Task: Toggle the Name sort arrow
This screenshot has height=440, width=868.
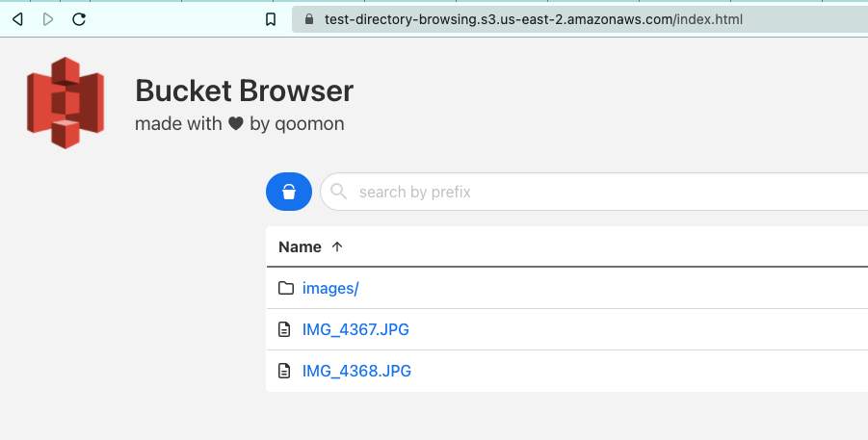Action: (337, 246)
